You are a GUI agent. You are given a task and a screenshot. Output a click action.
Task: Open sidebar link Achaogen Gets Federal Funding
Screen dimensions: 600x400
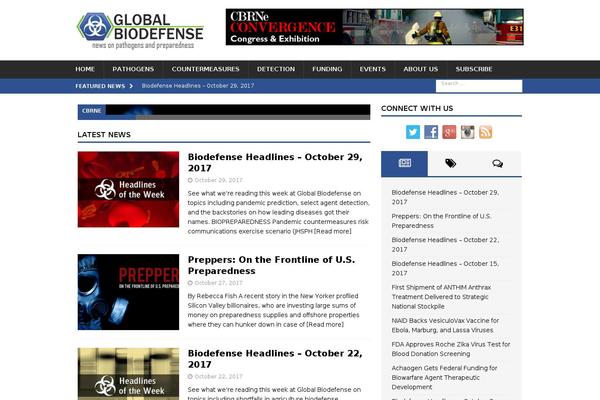444,377
